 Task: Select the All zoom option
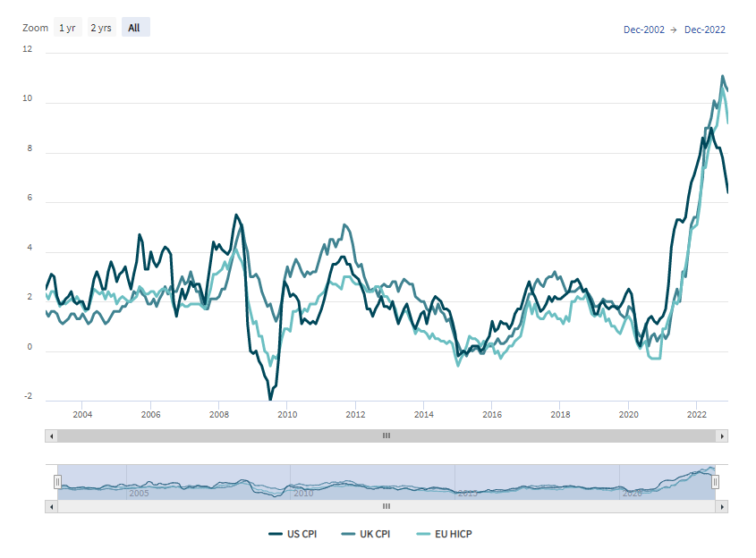134,28
